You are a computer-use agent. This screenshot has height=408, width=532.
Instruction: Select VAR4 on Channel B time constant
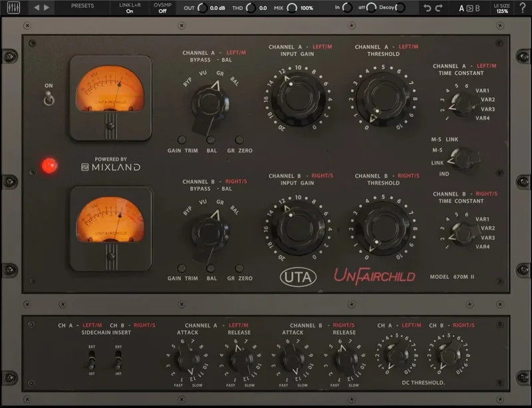[482, 247]
